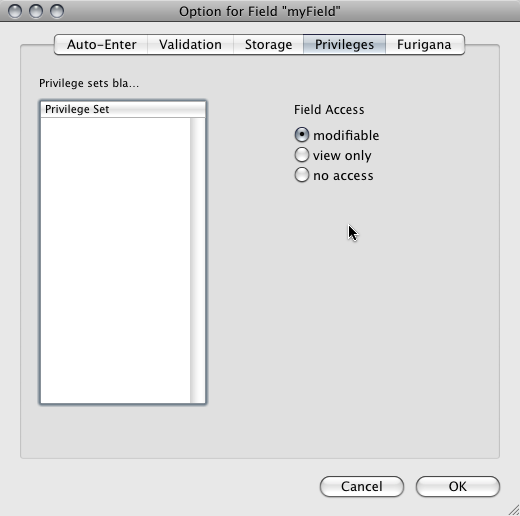Click the privilege list vertical scrollbar
This screenshot has width=520, height=516.
pos(198,260)
